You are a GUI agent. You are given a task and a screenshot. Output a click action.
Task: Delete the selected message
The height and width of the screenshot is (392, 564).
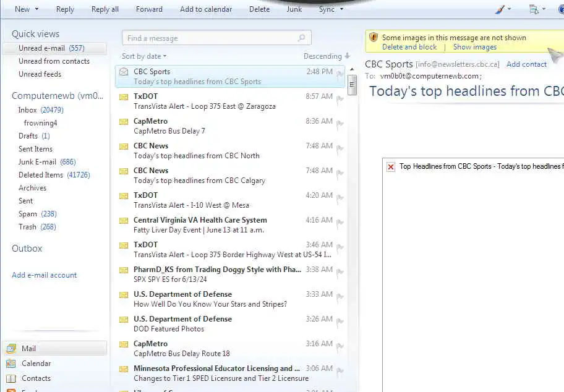pyautogui.click(x=259, y=9)
